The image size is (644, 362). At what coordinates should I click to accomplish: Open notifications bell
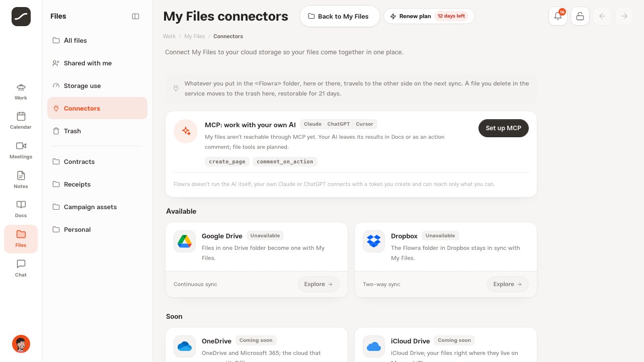point(558,16)
